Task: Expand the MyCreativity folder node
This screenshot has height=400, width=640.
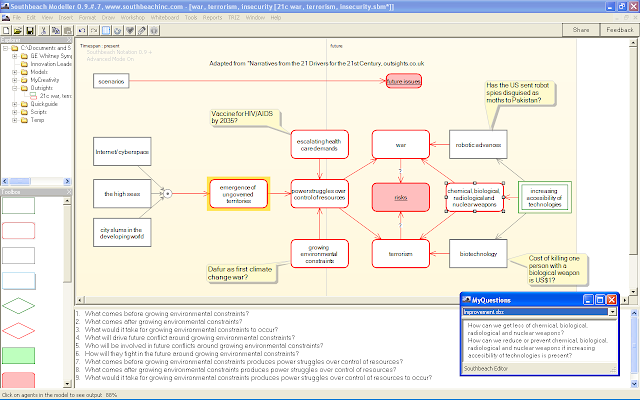Action: click(15, 80)
